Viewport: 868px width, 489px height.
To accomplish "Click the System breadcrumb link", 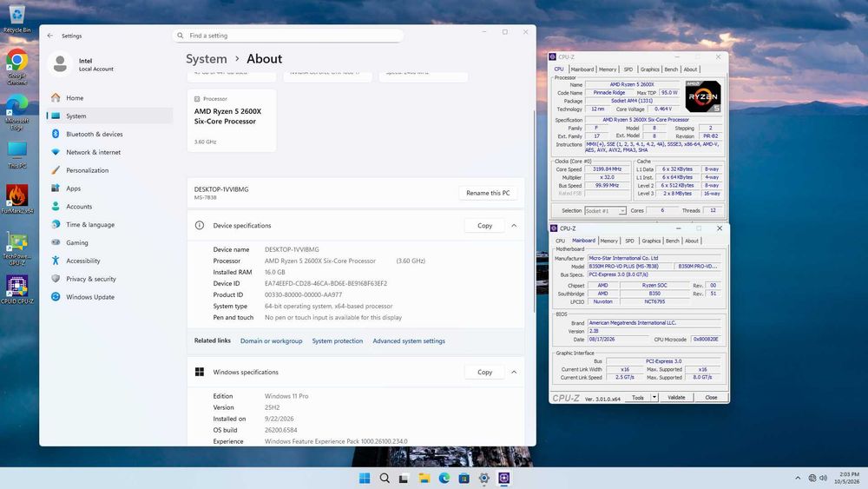I will 206,59.
